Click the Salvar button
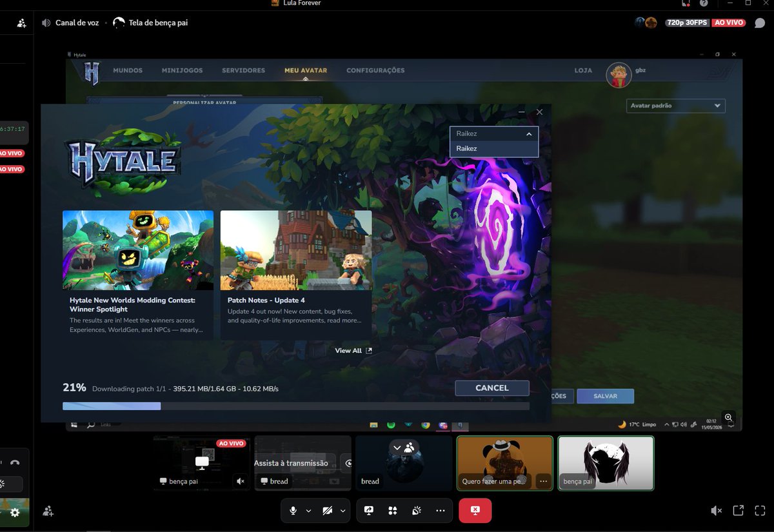Screen dimensions: 774x532 click(605, 397)
